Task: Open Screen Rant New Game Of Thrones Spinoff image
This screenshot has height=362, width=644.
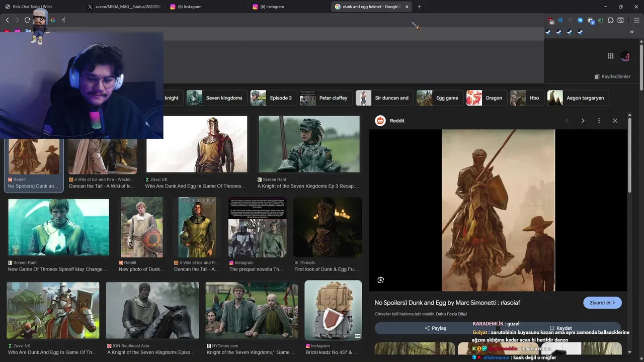Action: coord(58,227)
